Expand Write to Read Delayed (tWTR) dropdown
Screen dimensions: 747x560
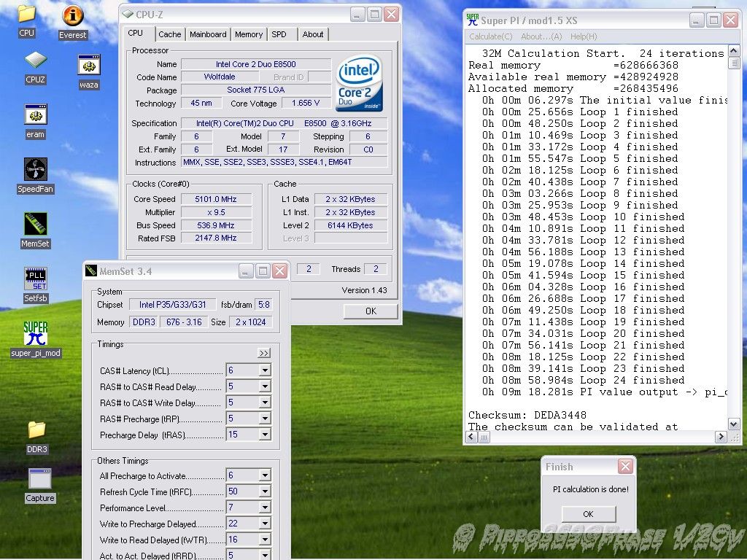pos(266,539)
